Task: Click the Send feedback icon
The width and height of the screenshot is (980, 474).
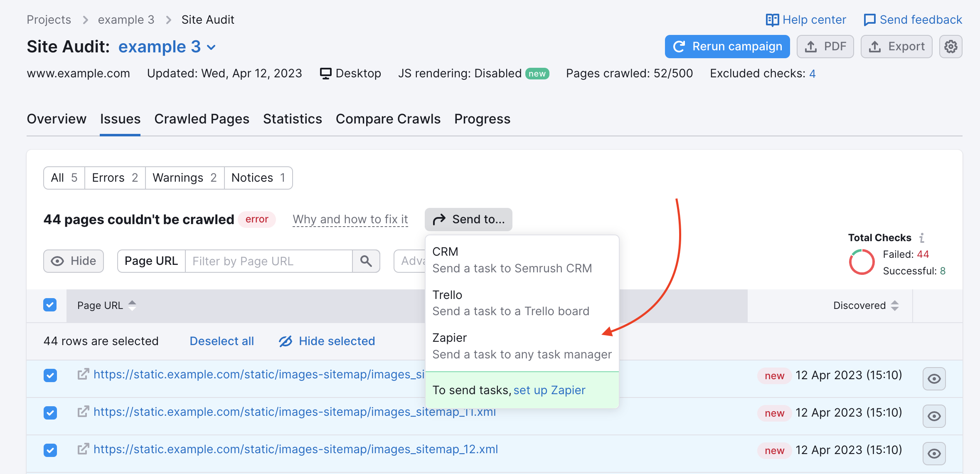Action: click(869, 19)
